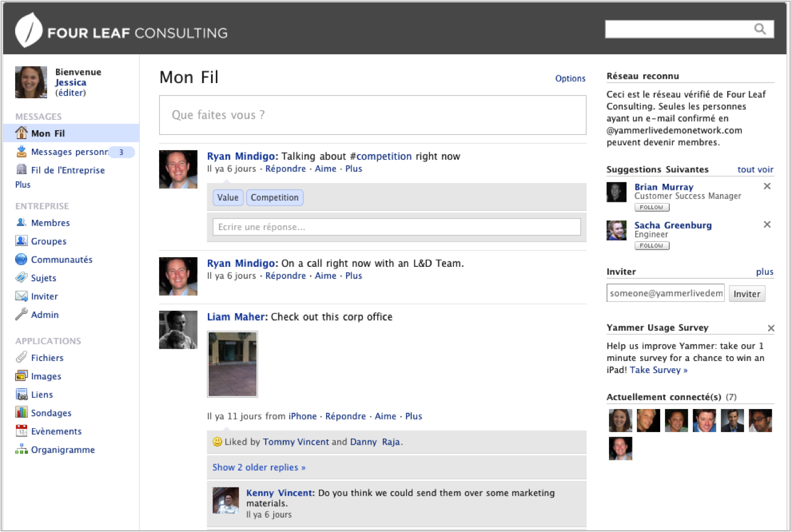Click the éditer profile link

71,93
